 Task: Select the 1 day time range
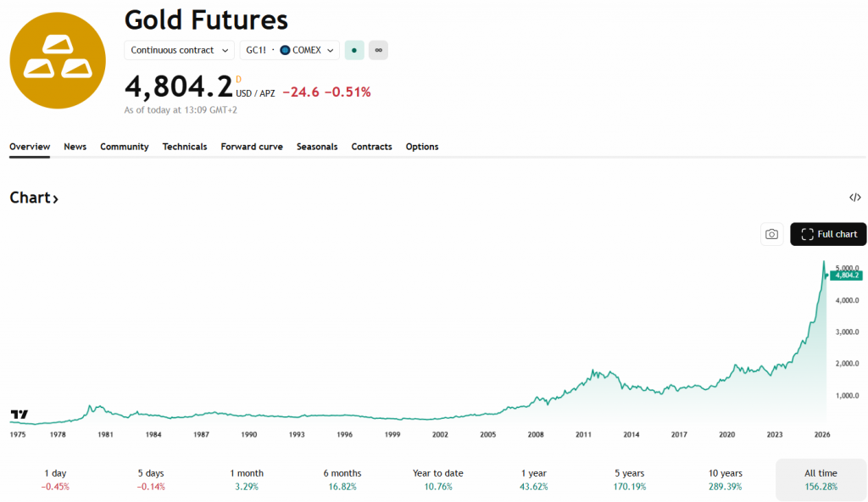coord(55,480)
